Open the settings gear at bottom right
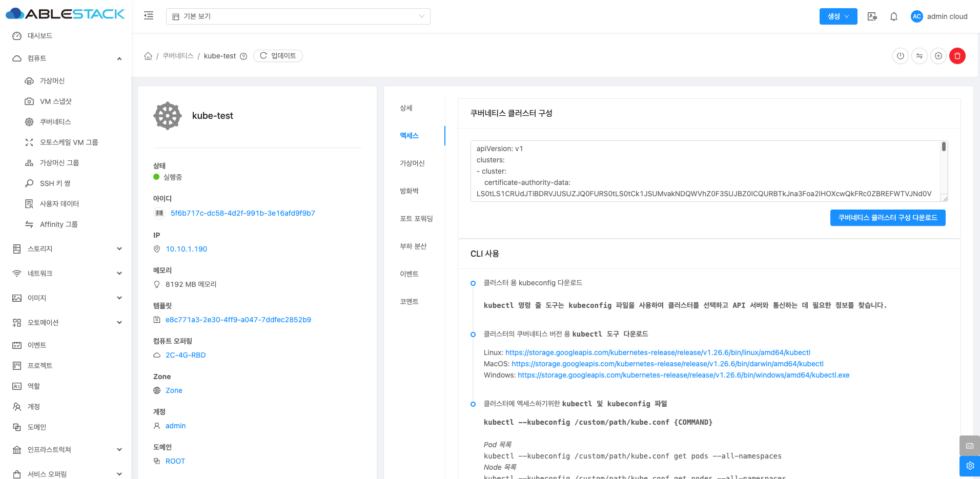The height and width of the screenshot is (479, 980). (969, 466)
